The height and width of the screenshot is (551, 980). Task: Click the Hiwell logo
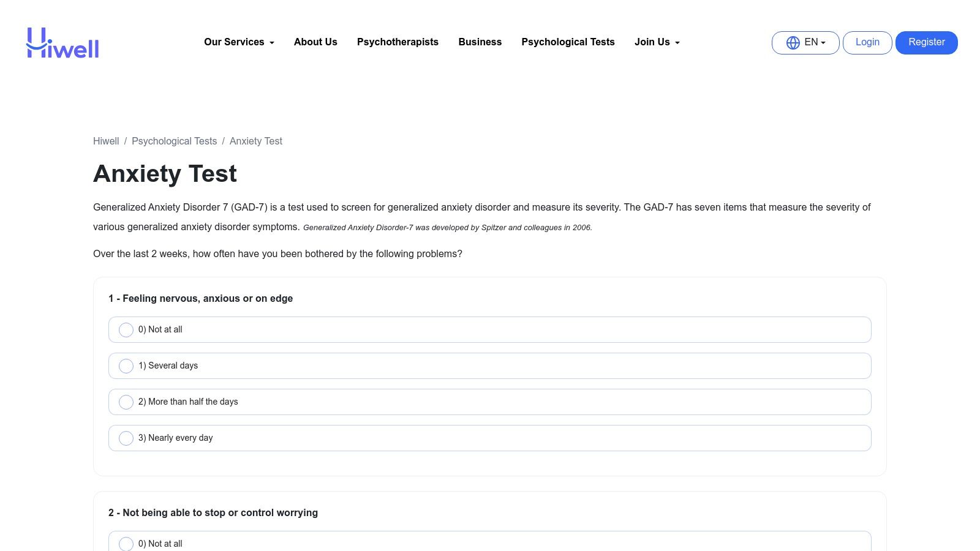click(x=62, y=42)
